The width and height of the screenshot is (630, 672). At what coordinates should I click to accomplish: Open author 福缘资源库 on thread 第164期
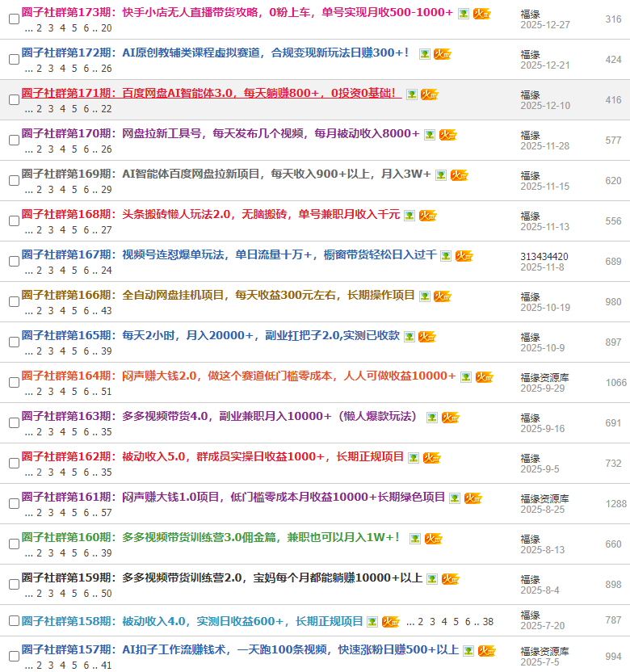[544, 377]
